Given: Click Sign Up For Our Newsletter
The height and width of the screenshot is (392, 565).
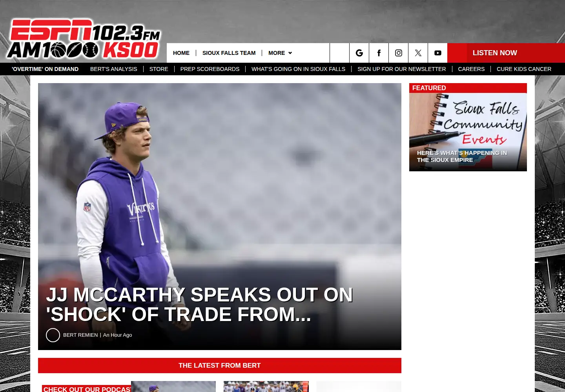Looking at the screenshot, I should coord(401,69).
